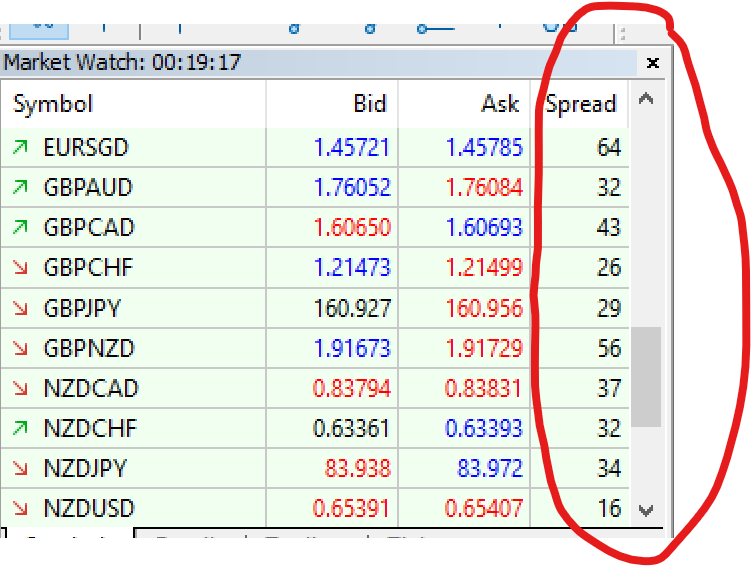Select the NZDCHF symbol row
This screenshot has height=566, width=751.
(x=315, y=429)
